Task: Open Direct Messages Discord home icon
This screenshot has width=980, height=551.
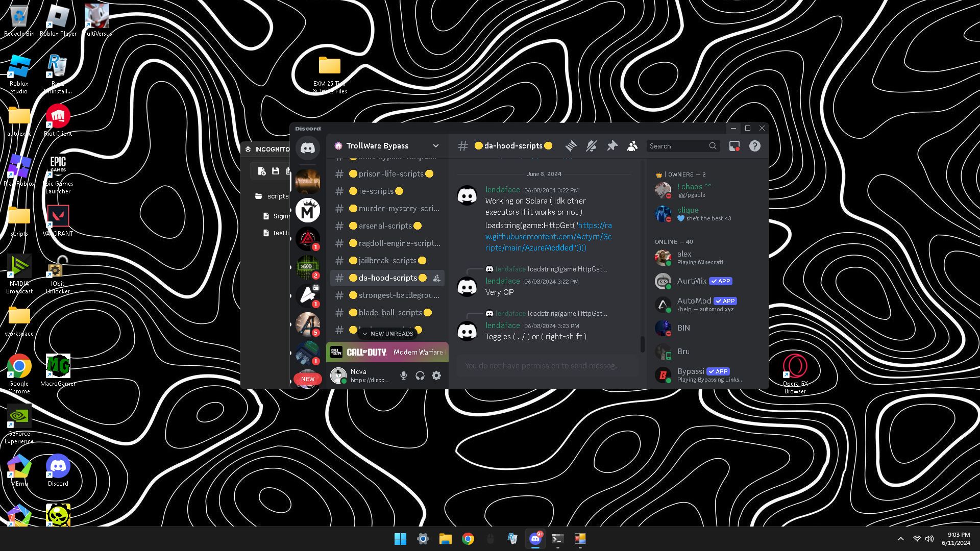Action: 307,148
